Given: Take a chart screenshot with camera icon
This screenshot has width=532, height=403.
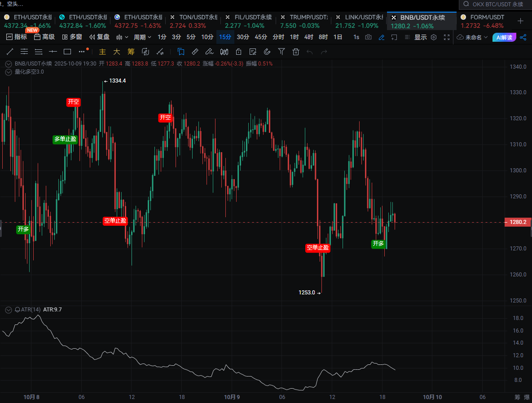Looking at the screenshot, I should click(x=368, y=37).
